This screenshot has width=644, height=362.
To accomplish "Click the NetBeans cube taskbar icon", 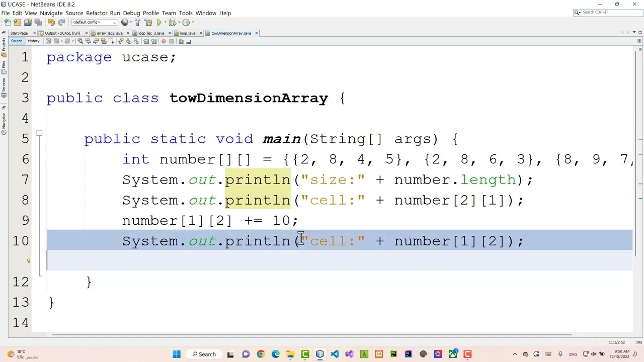I will point(319,354).
